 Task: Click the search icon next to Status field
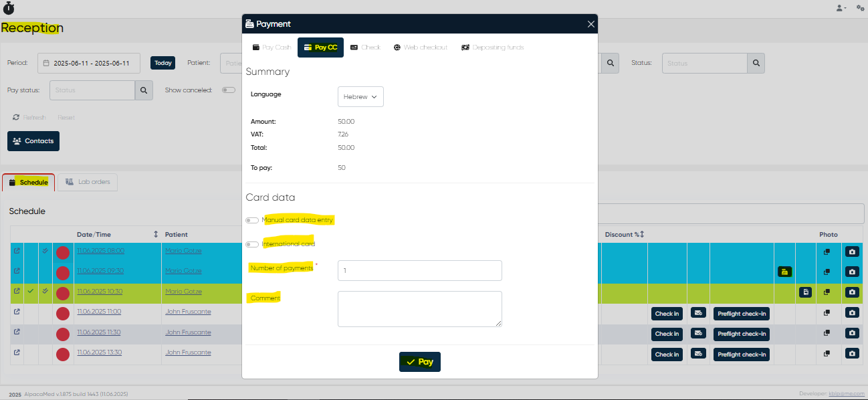point(756,64)
